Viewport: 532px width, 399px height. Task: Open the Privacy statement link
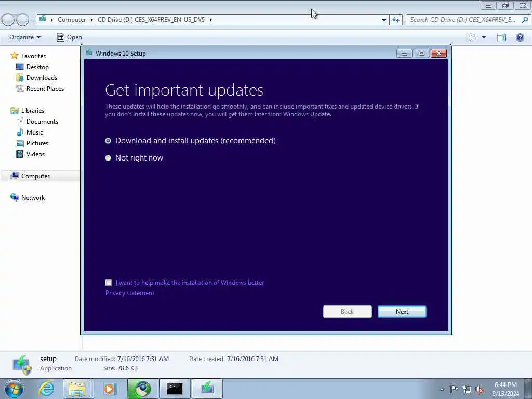pyautogui.click(x=129, y=293)
